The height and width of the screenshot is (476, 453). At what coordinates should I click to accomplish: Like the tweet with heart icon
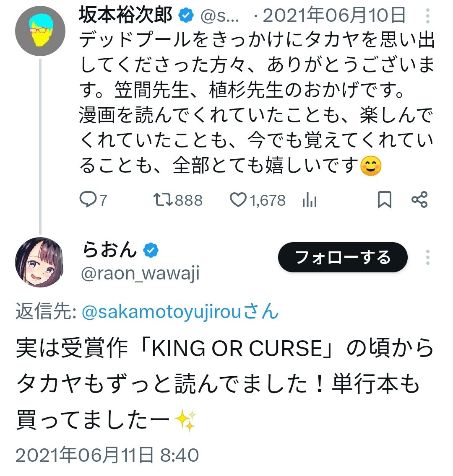[x=238, y=200]
